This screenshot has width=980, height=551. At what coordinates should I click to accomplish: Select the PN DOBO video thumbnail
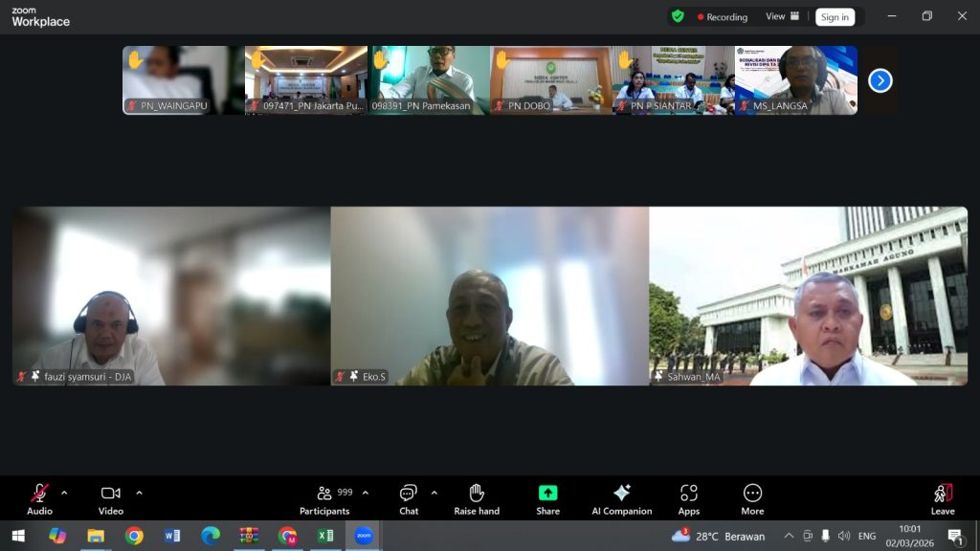click(x=550, y=80)
